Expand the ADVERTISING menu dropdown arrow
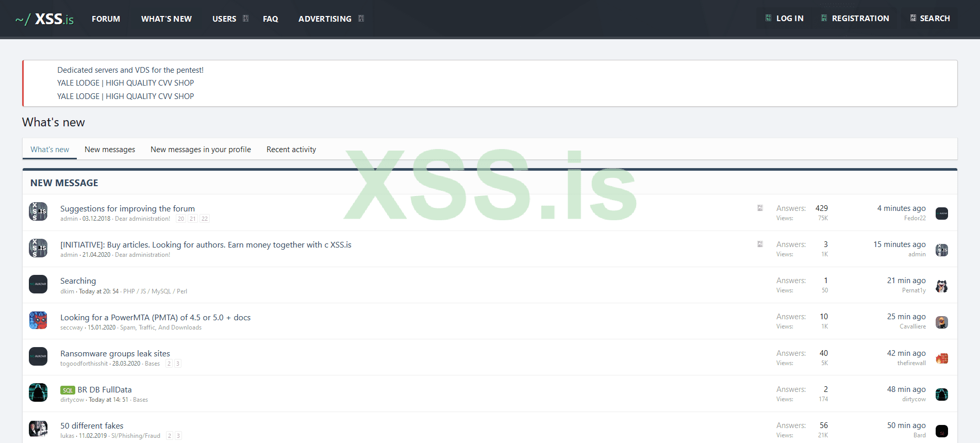980x443 pixels. tap(361, 19)
